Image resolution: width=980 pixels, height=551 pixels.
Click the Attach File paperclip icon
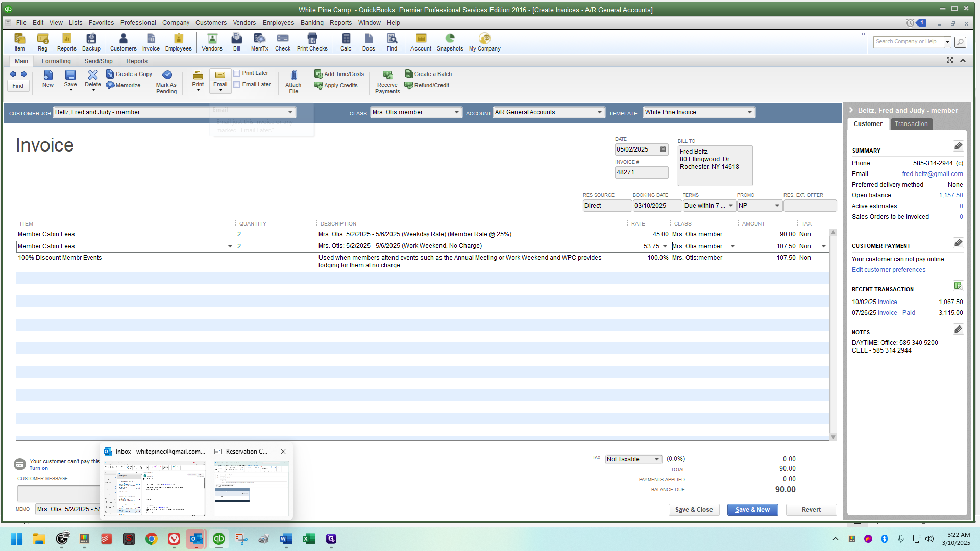[293, 82]
